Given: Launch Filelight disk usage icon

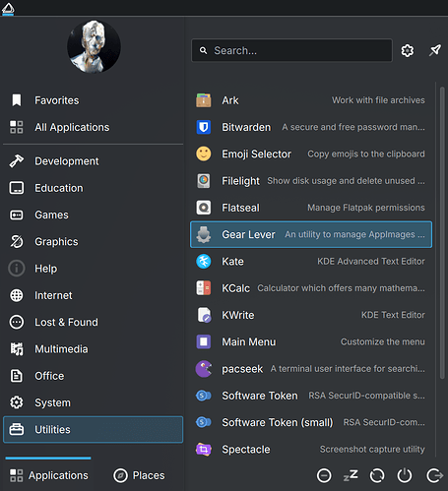Looking at the screenshot, I should click(x=204, y=181).
